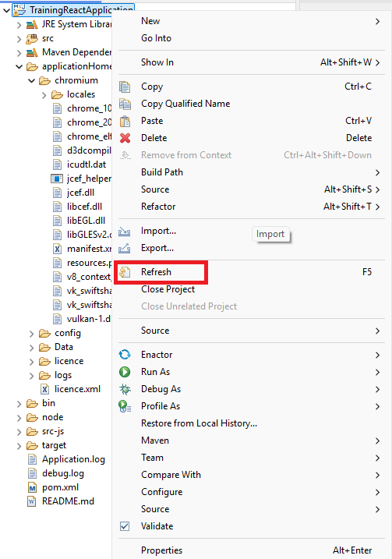Select the pom.xml file

pyautogui.click(x=60, y=487)
